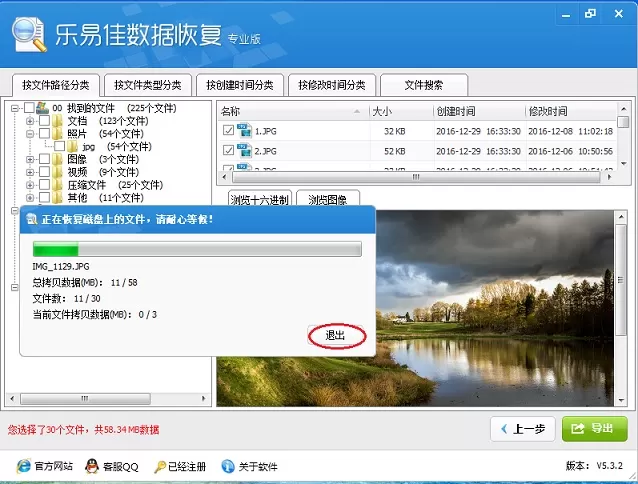Click the 文档 folder icon
This screenshot has height=484, width=638.
click(58, 121)
